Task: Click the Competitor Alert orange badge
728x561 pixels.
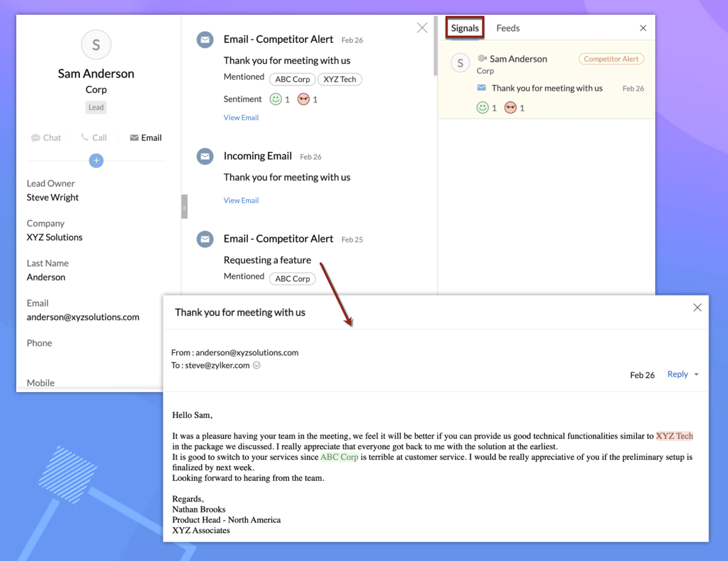Action: (x=611, y=59)
